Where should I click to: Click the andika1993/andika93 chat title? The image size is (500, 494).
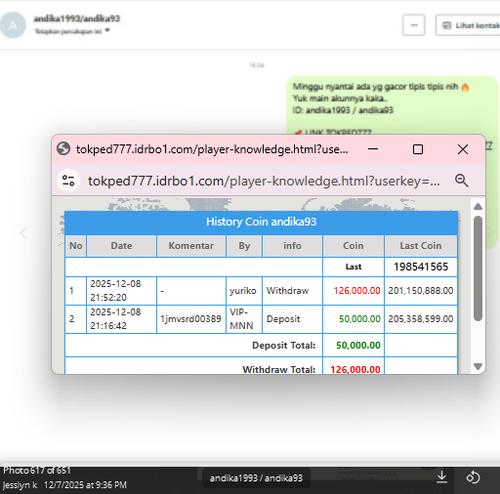[77, 18]
